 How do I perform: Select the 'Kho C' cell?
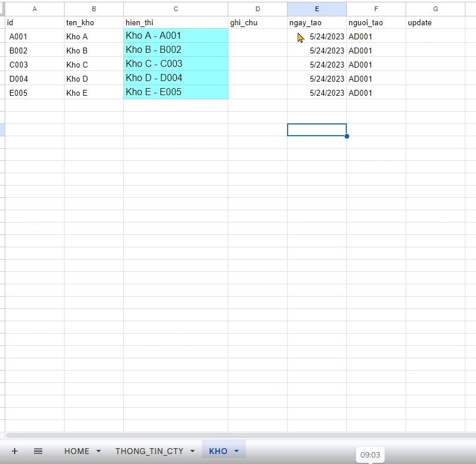pos(94,65)
